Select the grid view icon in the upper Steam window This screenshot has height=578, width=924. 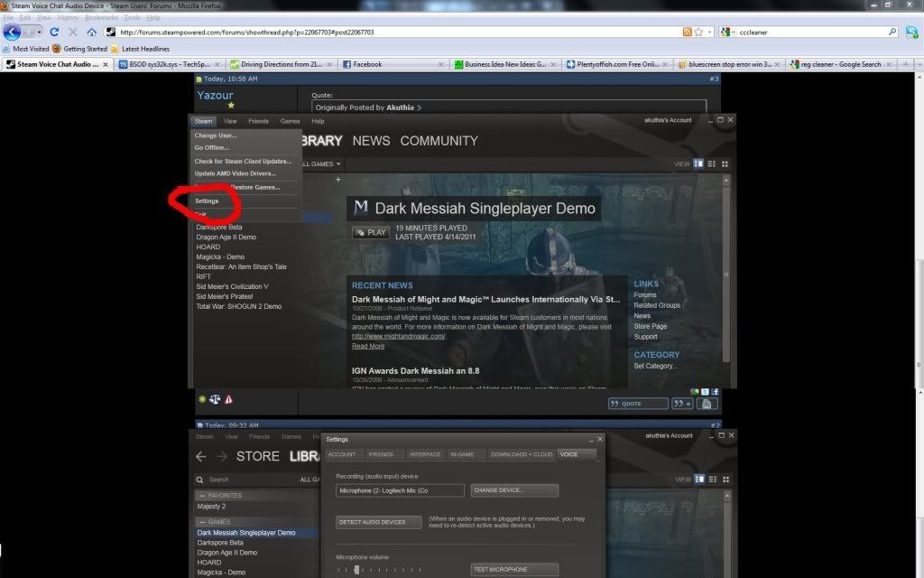click(725, 163)
